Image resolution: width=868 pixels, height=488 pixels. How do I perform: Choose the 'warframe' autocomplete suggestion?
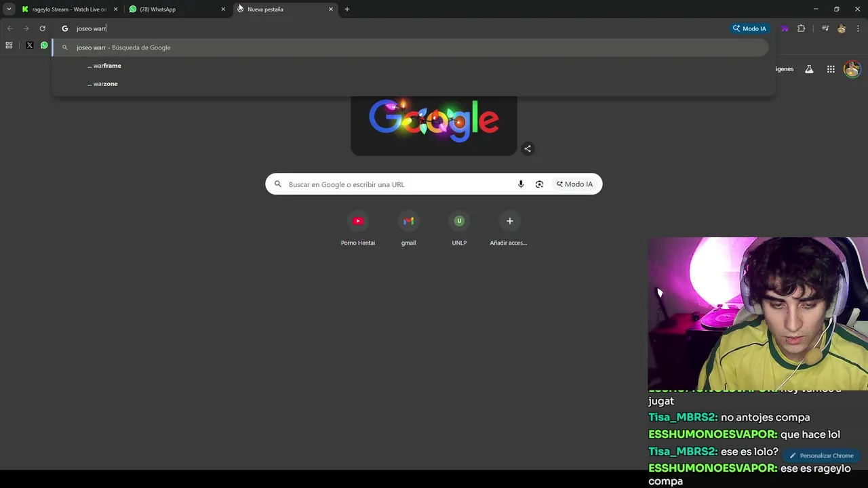[410, 66]
